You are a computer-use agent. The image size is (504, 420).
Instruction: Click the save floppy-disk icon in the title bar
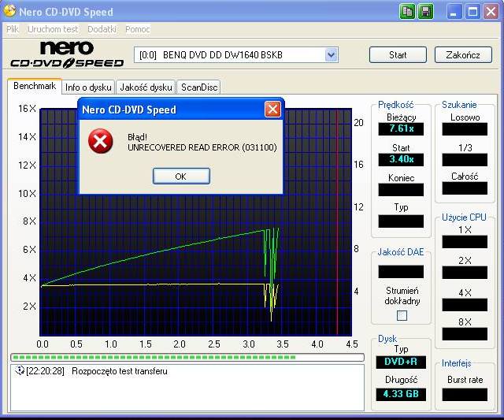click(x=425, y=12)
